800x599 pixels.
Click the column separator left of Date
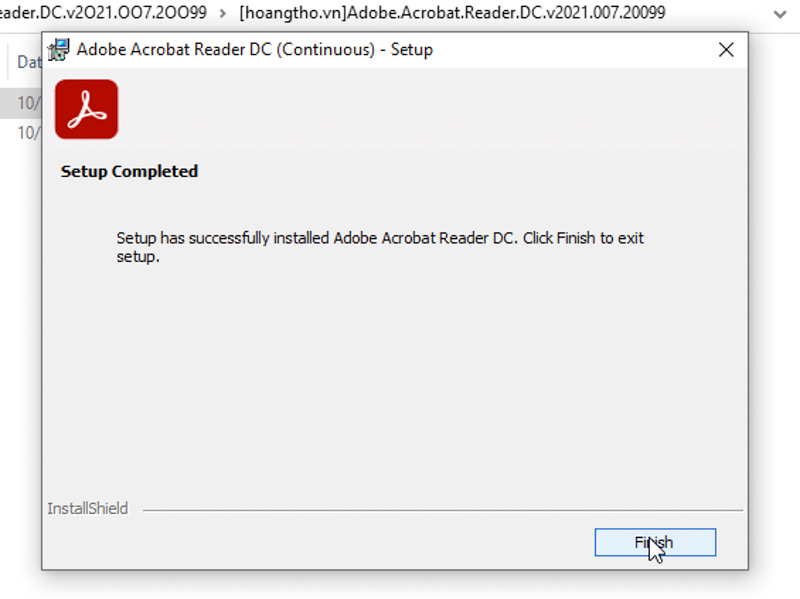tap(9, 62)
